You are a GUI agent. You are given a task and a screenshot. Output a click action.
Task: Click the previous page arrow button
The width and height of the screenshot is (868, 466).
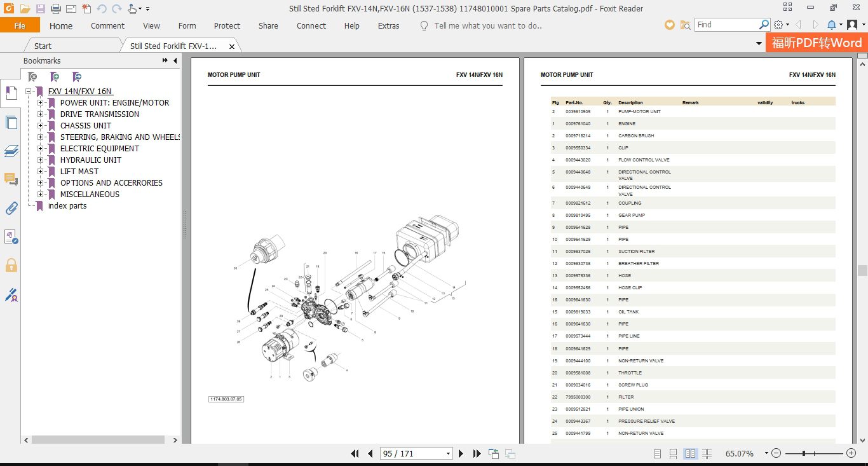[x=370, y=453]
